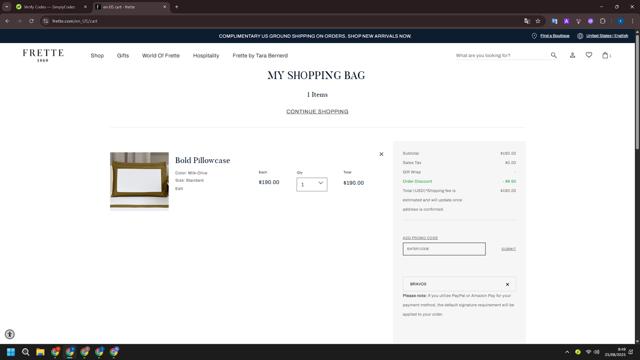Click the Find a Boutique link
Screen dimensions: 640x360
pos(555,36)
